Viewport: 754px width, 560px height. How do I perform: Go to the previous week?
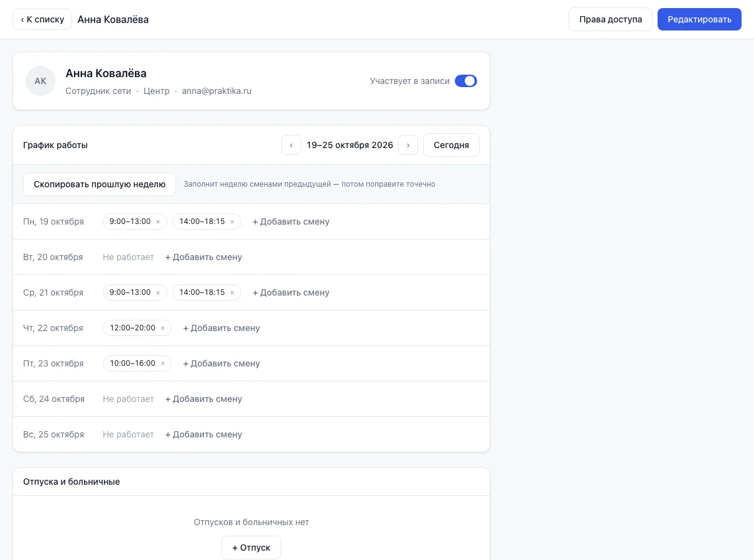point(291,145)
